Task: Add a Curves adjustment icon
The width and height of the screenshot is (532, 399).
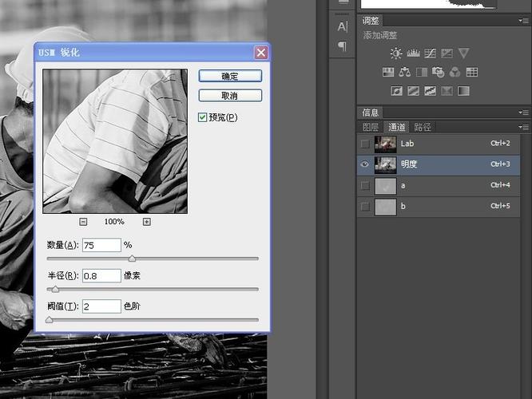Action: [x=430, y=53]
